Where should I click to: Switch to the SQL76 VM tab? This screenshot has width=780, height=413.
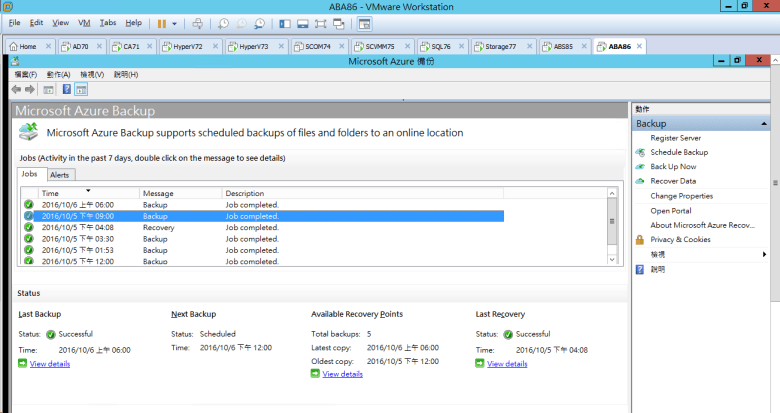[x=439, y=46]
